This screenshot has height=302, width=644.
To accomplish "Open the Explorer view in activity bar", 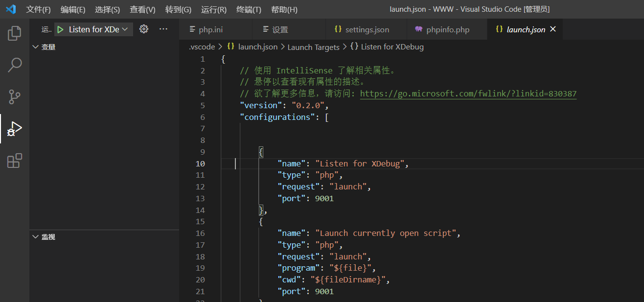I will point(15,33).
